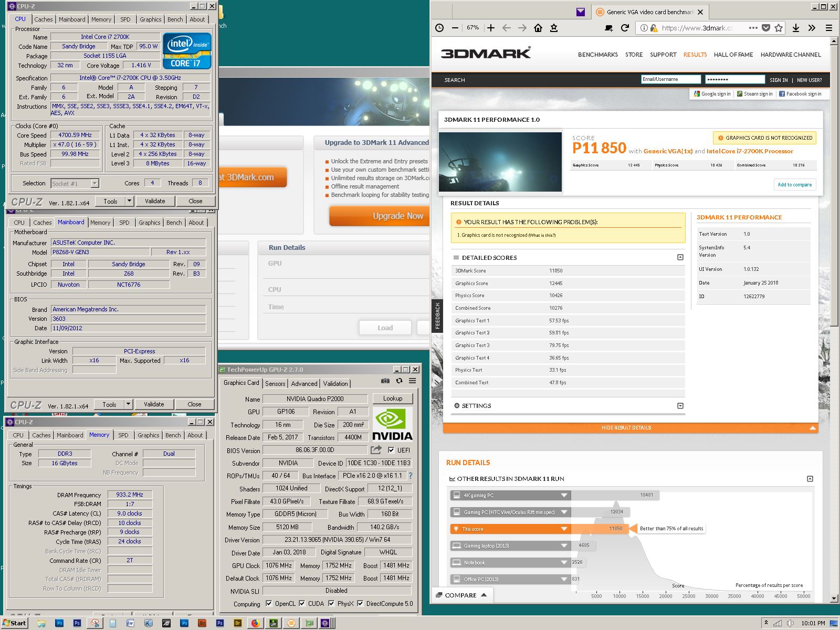Viewport: 840px width, 630px height.
Task: Click the browser vertical scrollbar down arrow
Action: (834, 598)
